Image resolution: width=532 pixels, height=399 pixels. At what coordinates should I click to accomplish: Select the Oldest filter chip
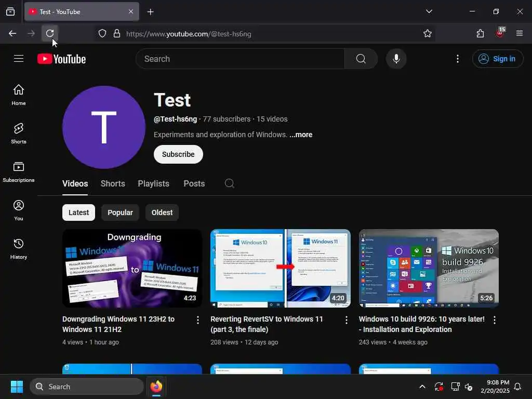tap(162, 212)
